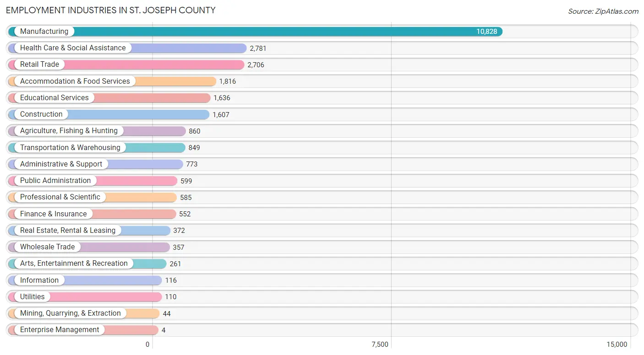Click the 552 value label
644x355 pixels.
coord(185,214)
